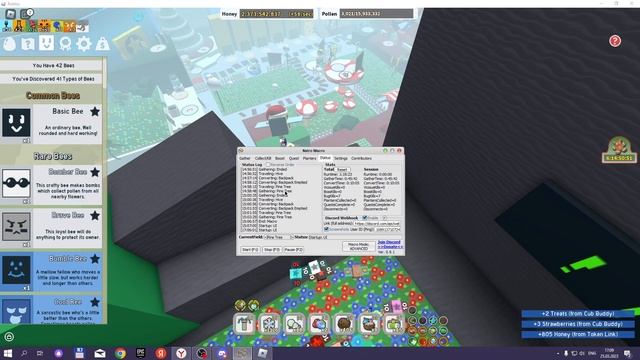Screen dimensions: 640x360
Task: Click the Start (F1) button
Action: pyautogui.click(x=250, y=249)
